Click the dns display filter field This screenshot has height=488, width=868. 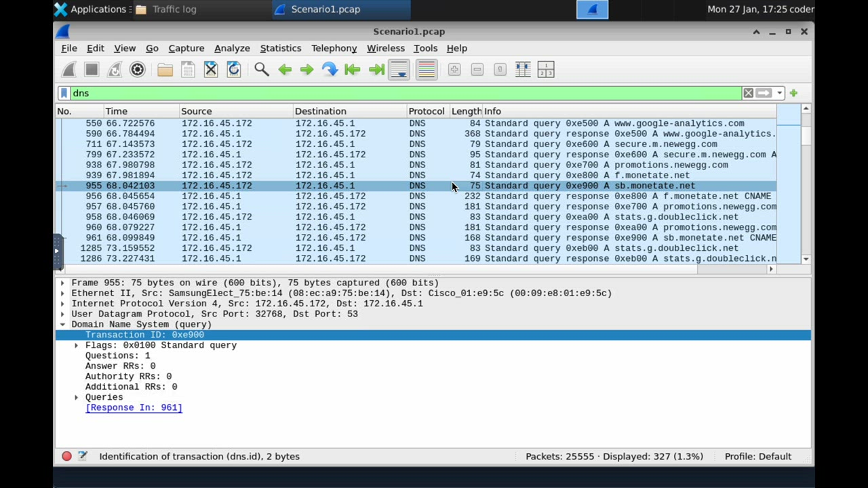tap(406, 93)
